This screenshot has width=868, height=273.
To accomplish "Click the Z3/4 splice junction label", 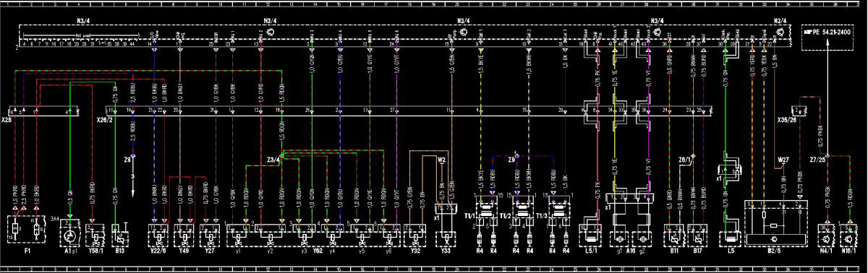I will pyautogui.click(x=273, y=159).
